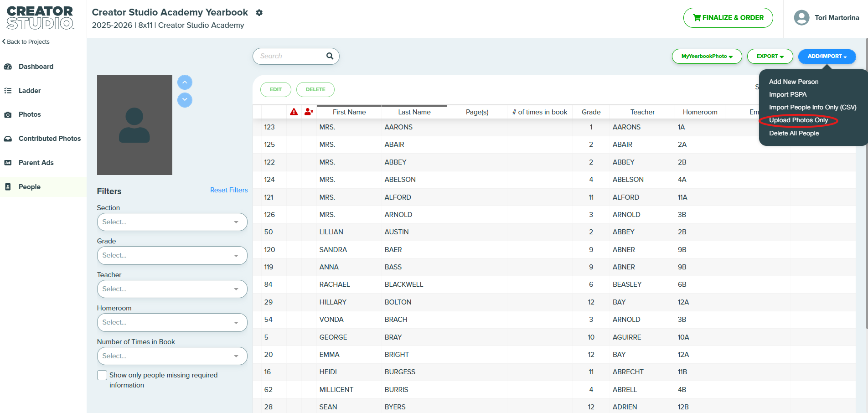The image size is (868, 413).
Task: Open the MyYearbookPhoto dropdown button
Action: [x=707, y=57]
